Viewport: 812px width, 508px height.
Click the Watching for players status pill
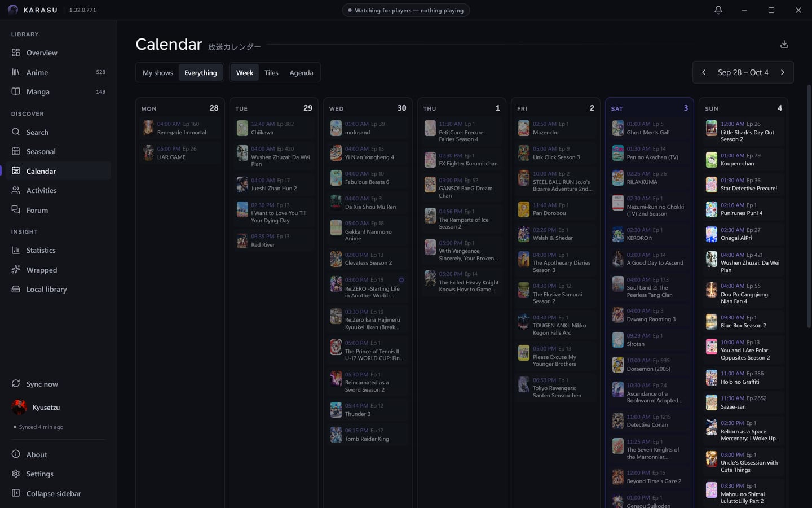point(406,10)
